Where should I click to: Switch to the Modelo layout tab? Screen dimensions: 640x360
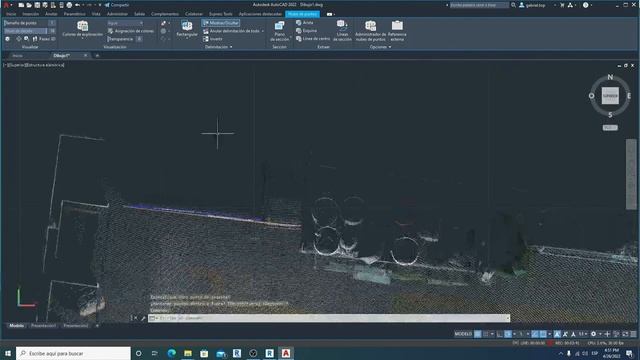[x=16, y=326]
